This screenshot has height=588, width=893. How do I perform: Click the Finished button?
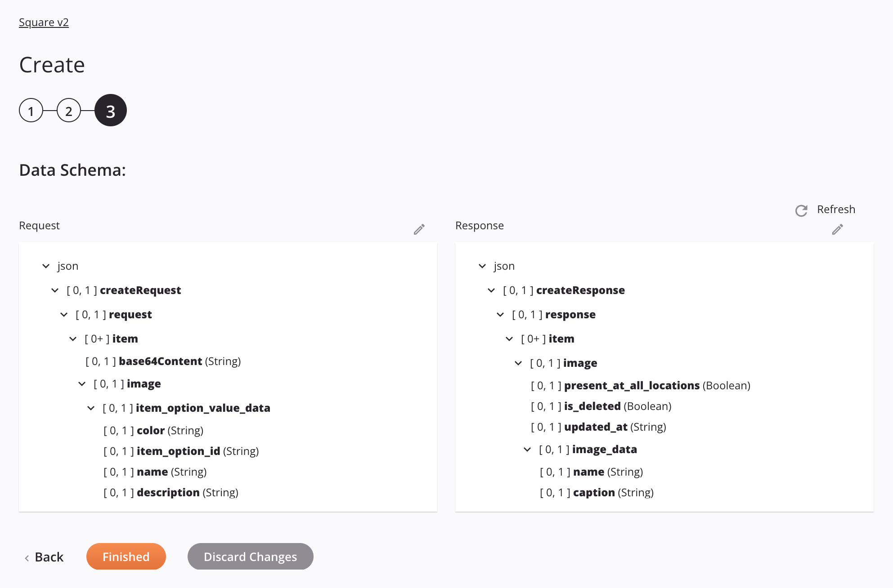click(126, 556)
